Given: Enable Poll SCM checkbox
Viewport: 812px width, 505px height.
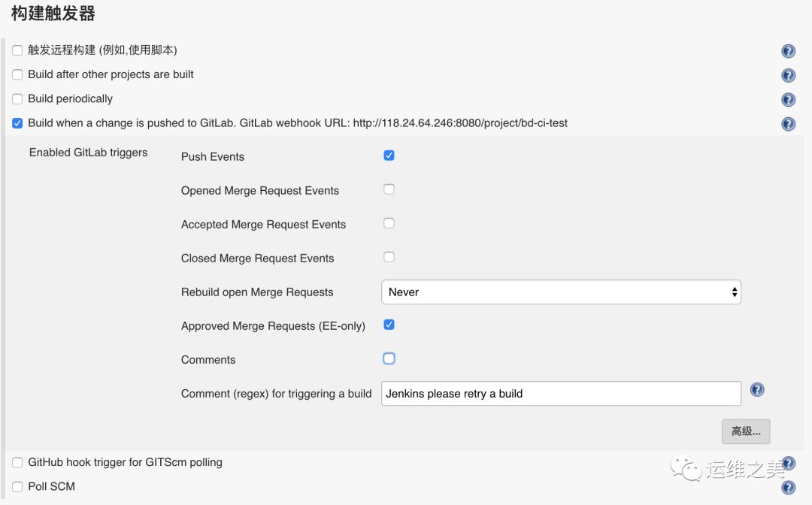Looking at the screenshot, I should 17,487.
